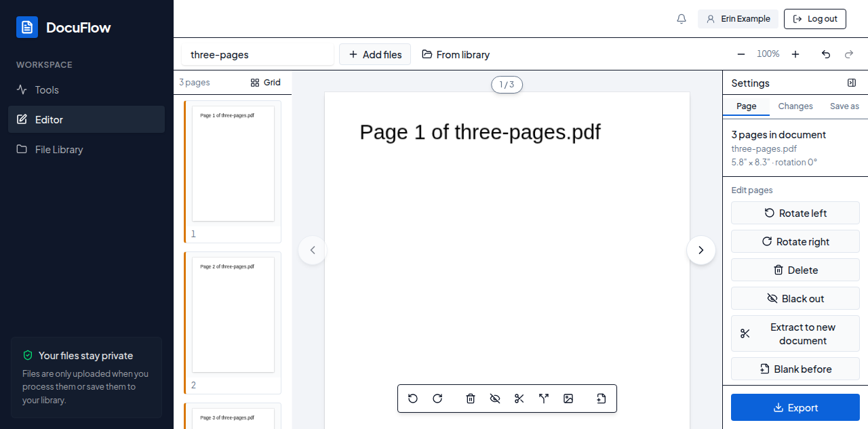Switch to the Save as tab
Screen dimensions: 868x429
pyautogui.click(x=844, y=106)
